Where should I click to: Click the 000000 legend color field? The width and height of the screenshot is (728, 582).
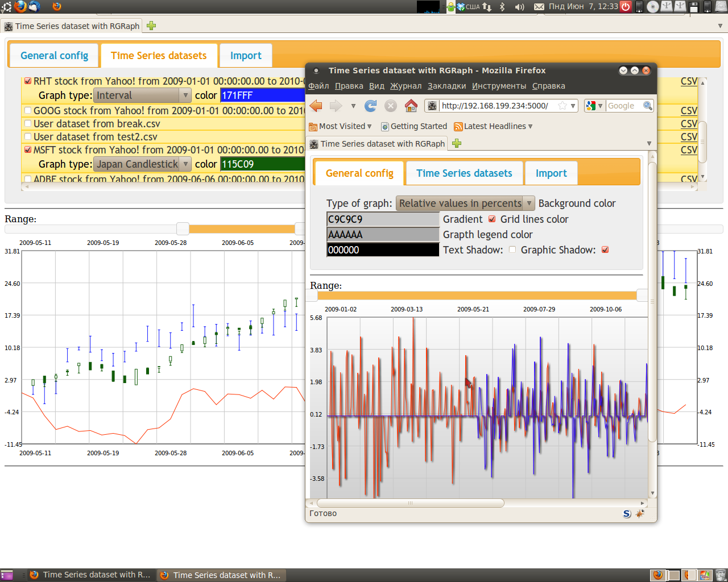pos(383,250)
